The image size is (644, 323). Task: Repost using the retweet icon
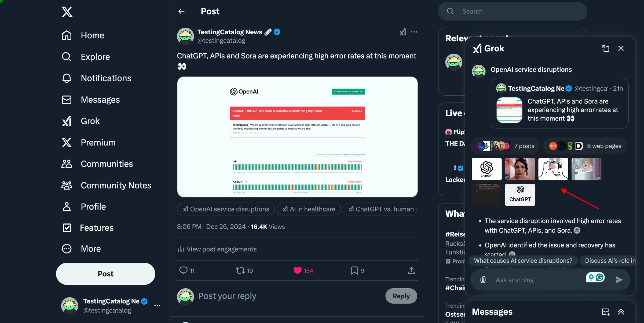(240, 270)
